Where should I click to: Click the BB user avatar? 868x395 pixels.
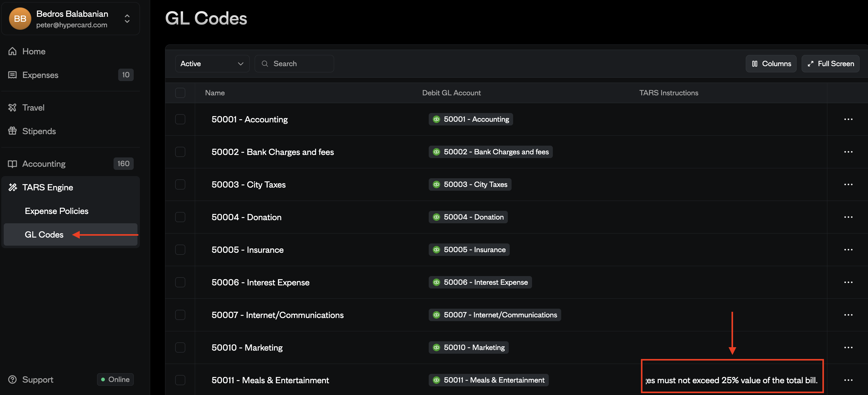coord(20,19)
